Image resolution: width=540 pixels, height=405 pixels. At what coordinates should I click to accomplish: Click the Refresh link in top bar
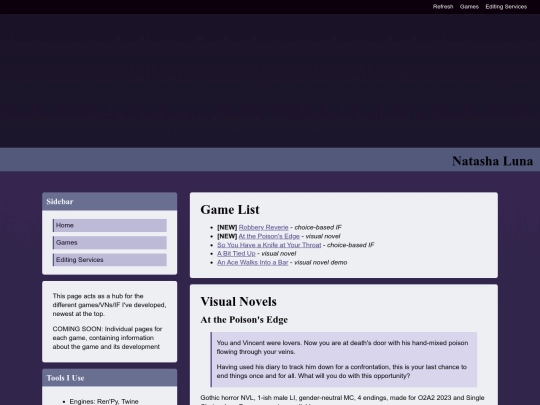point(443,7)
